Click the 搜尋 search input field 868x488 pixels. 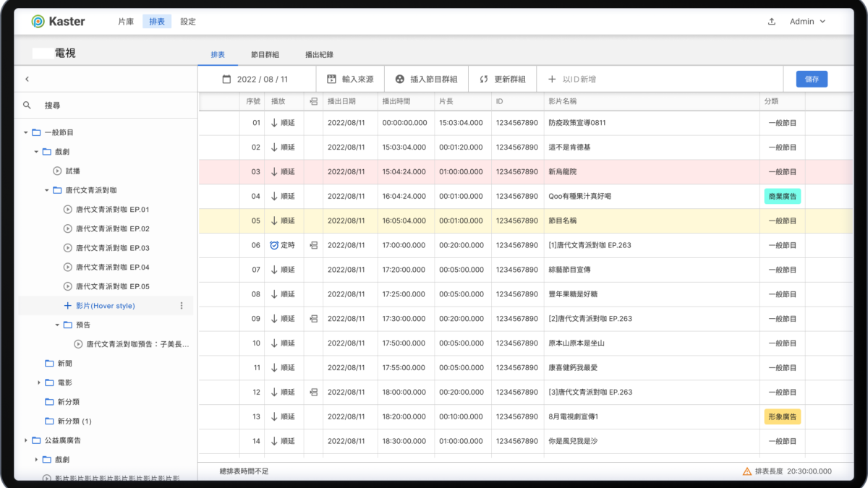pos(109,106)
